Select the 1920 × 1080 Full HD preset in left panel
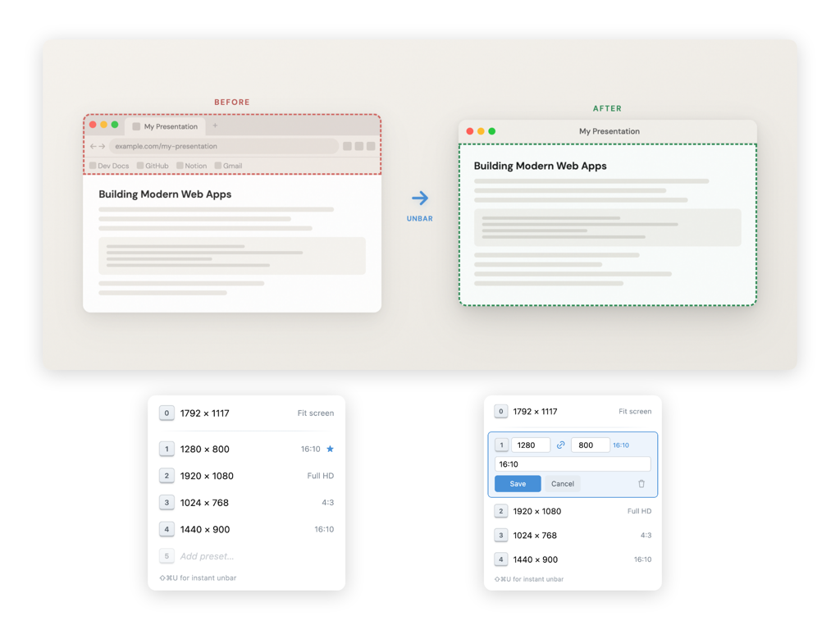Screen dimensions: 840x630 [x=246, y=476]
